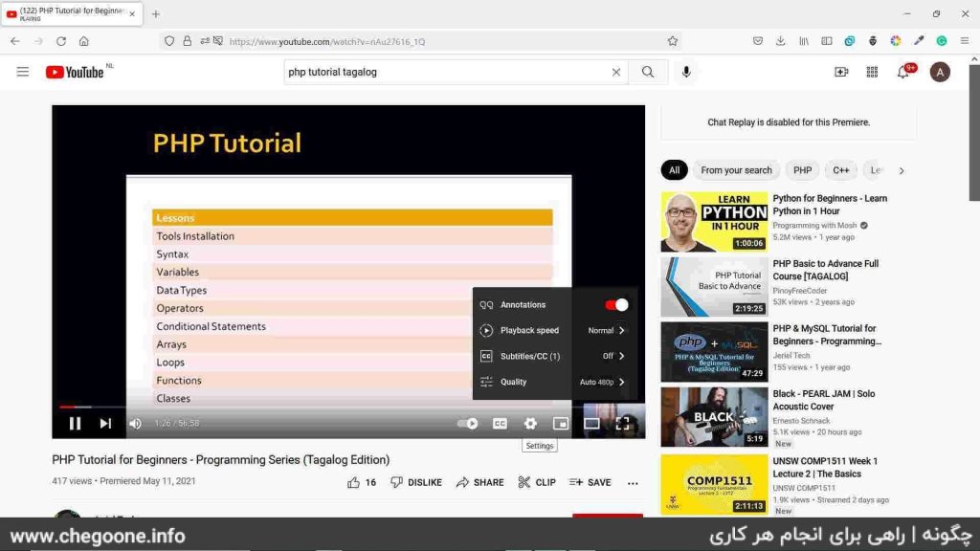980x551 pixels.
Task: Enable miniplayer mode
Action: tap(561, 424)
